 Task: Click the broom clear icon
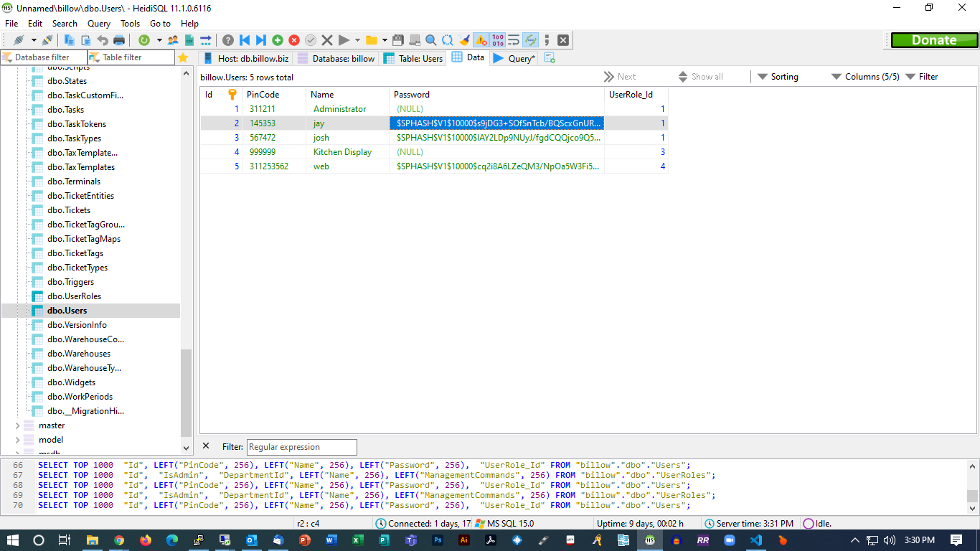[x=464, y=40]
